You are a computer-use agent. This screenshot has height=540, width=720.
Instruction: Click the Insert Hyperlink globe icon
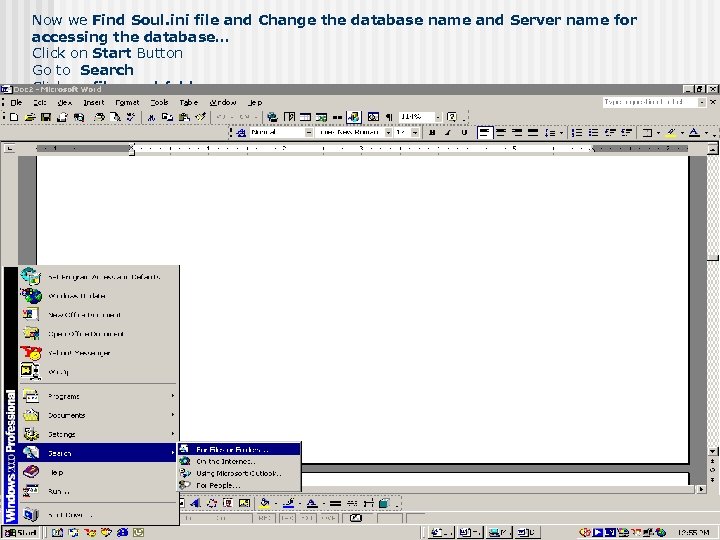pyautogui.click(x=272, y=117)
